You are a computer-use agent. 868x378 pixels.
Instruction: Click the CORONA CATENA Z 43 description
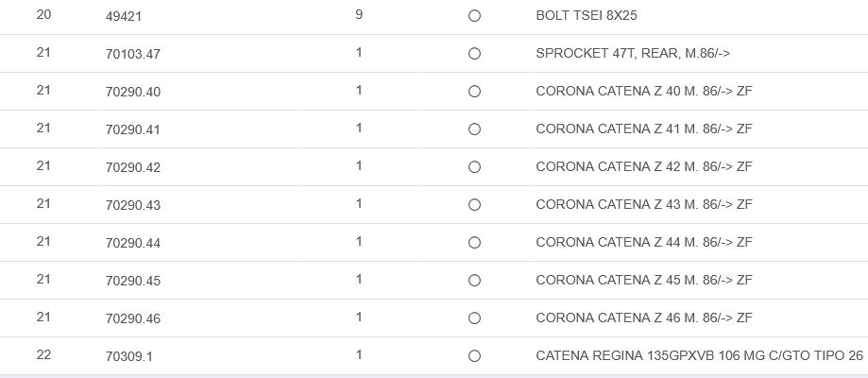click(x=643, y=205)
